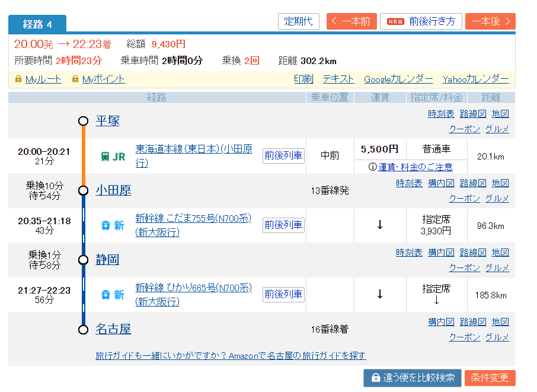Click the Shinkansen icon for ひかり665号
This screenshot has width=537, height=392.
pyautogui.click(x=106, y=295)
